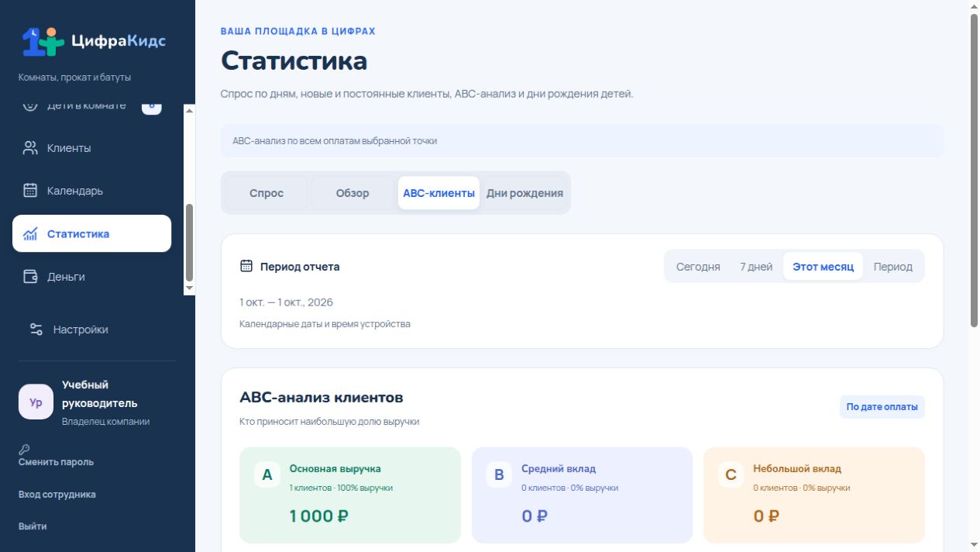Click the B category badge
The width and height of the screenshot is (980, 552).
click(x=499, y=475)
